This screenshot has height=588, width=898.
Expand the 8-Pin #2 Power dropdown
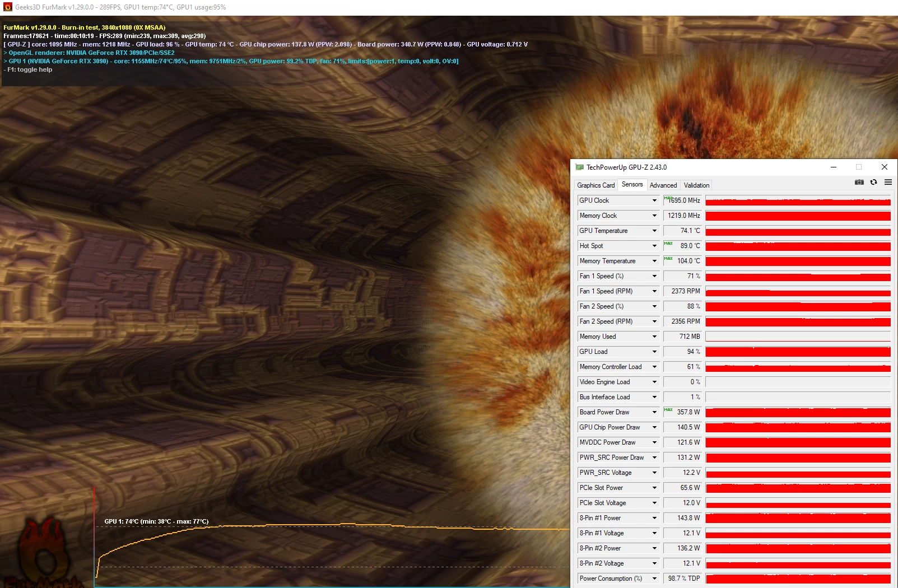coord(654,548)
